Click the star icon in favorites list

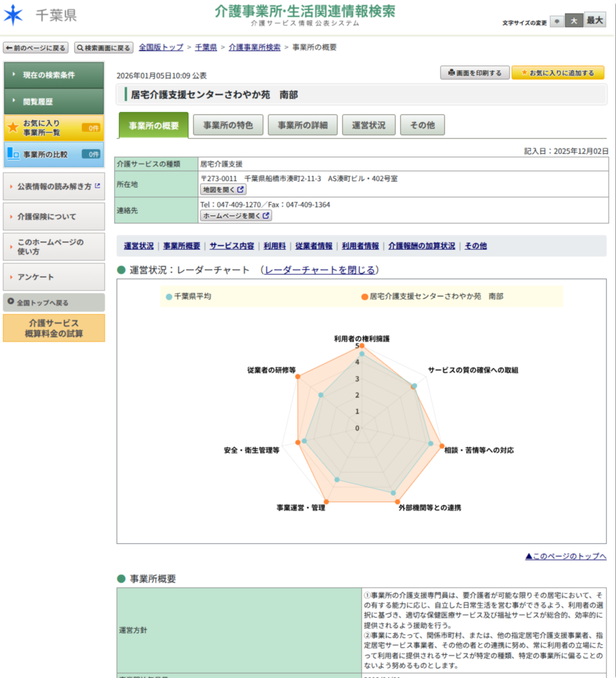13,128
